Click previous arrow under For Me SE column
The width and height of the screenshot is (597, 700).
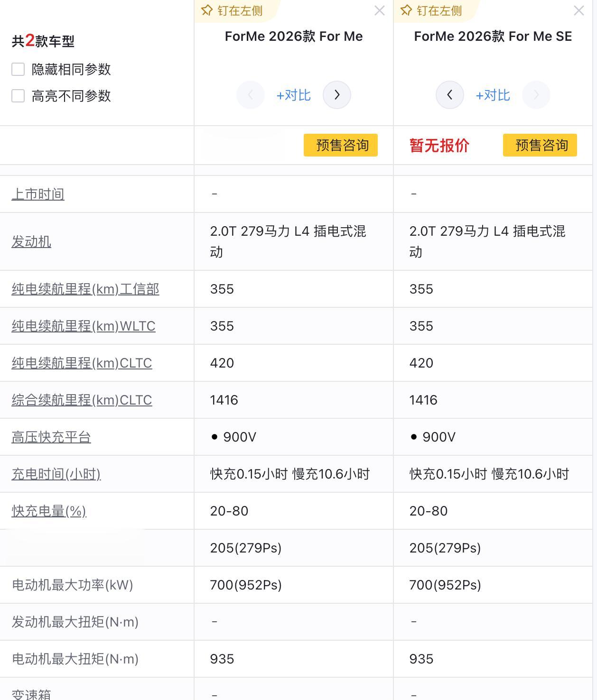point(450,95)
